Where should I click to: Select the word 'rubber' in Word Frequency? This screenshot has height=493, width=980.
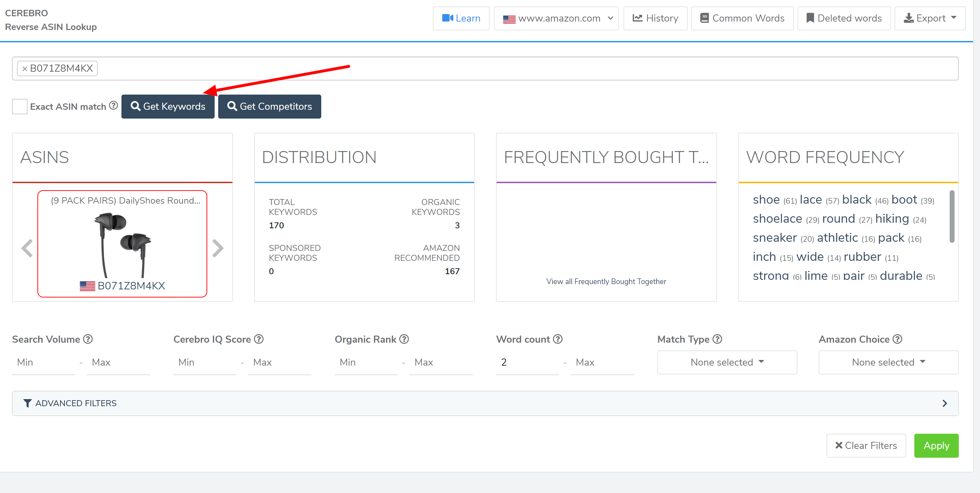pos(862,257)
